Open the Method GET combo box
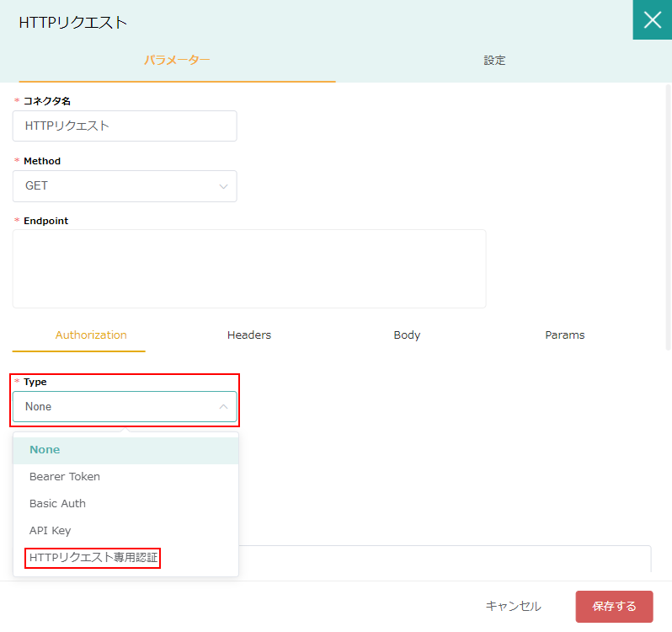Screen dimensions: 672x632 pyautogui.click(x=125, y=186)
